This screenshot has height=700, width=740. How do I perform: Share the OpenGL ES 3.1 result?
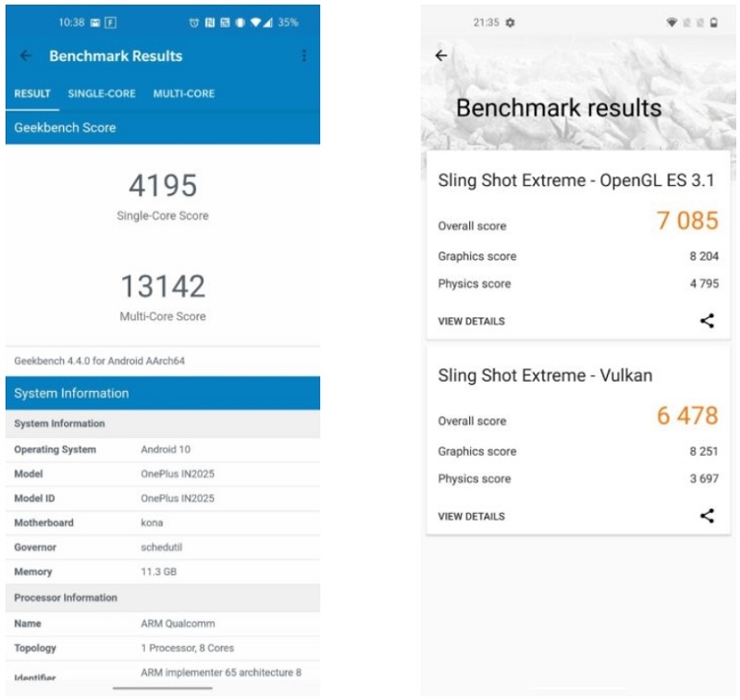click(x=707, y=321)
